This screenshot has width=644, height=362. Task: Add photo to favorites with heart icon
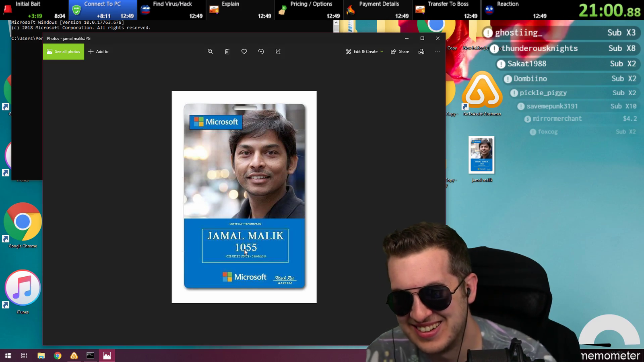point(244,51)
